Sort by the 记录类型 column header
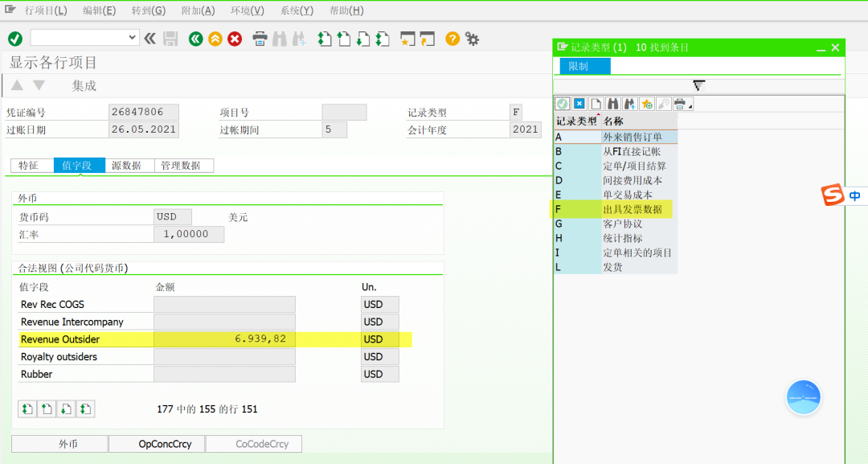This screenshot has height=464, width=868. click(577, 121)
